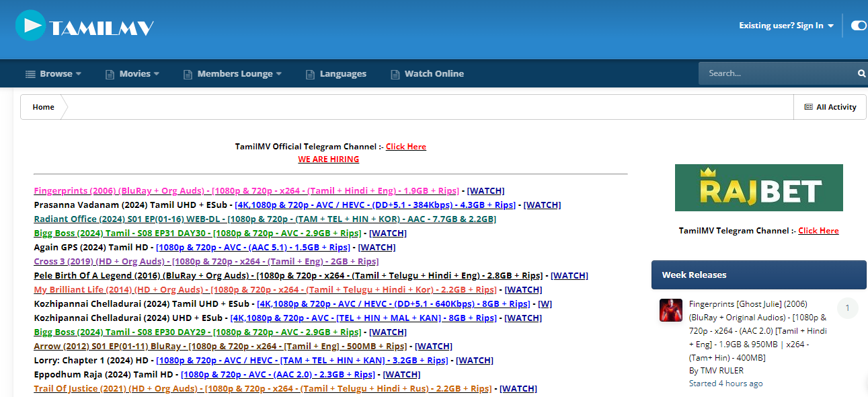
Task: Click the Home breadcrumb
Action: 44,107
